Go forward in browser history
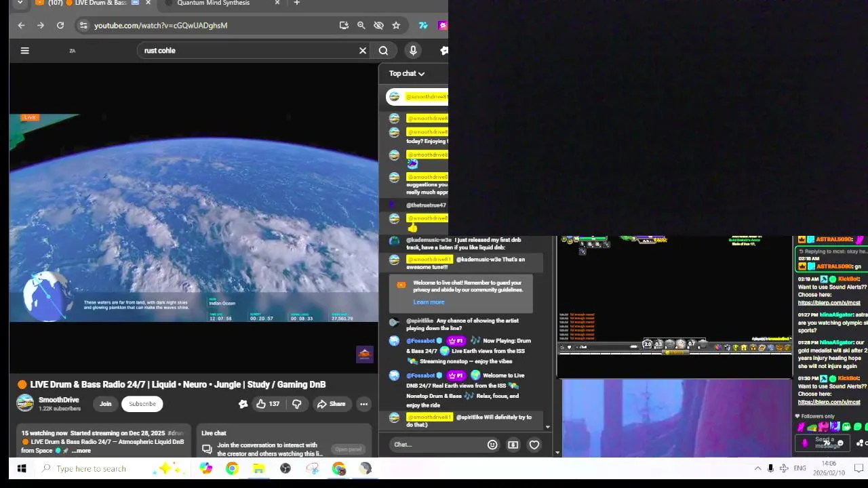 [41, 26]
